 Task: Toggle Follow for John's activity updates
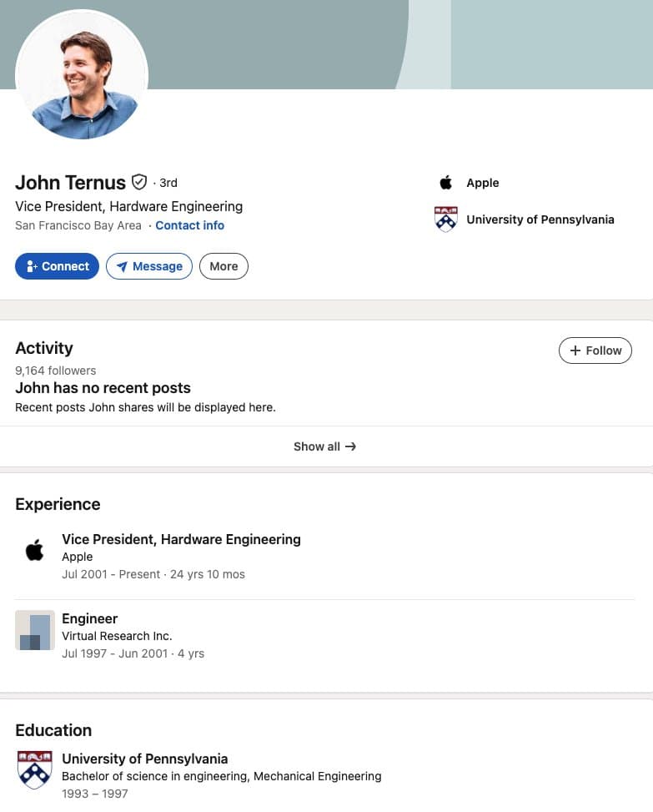[595, 351]
